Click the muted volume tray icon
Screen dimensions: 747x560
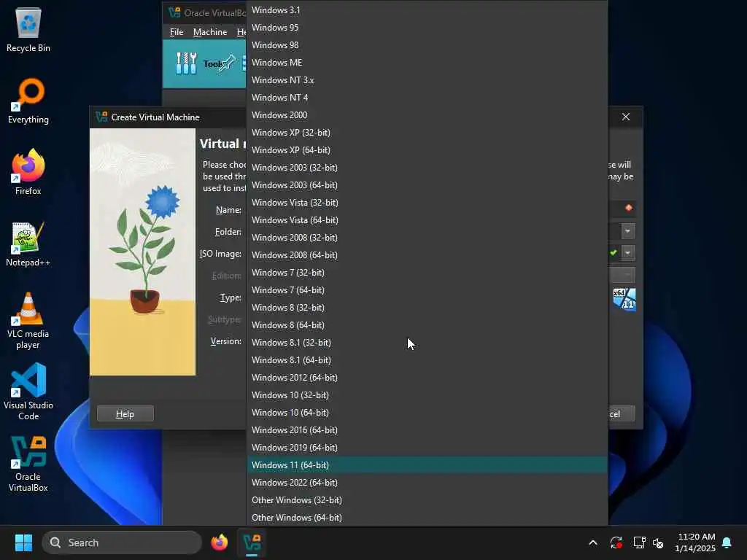658,542
